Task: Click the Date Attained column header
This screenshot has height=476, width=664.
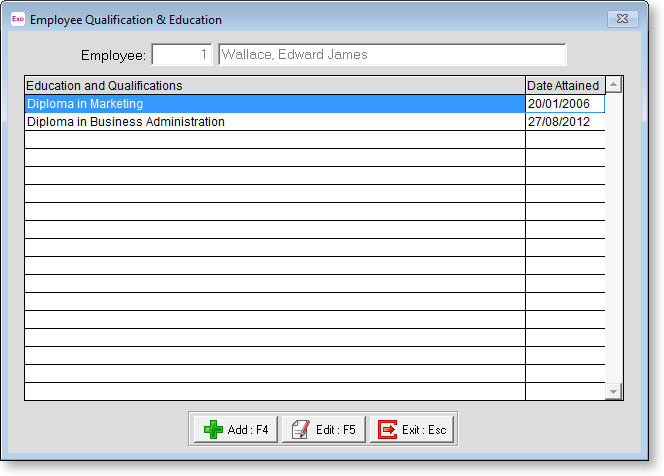Action: click(x=564, y=86)
